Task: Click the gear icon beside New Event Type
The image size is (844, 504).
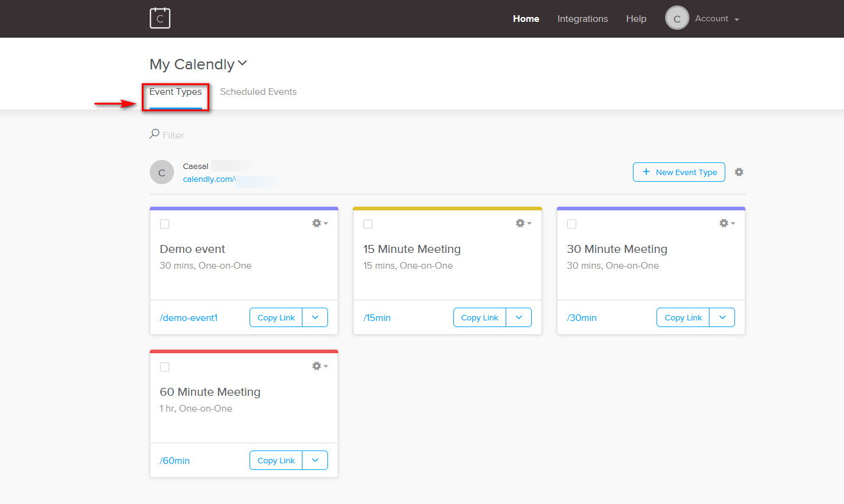Action: [739, 172]
